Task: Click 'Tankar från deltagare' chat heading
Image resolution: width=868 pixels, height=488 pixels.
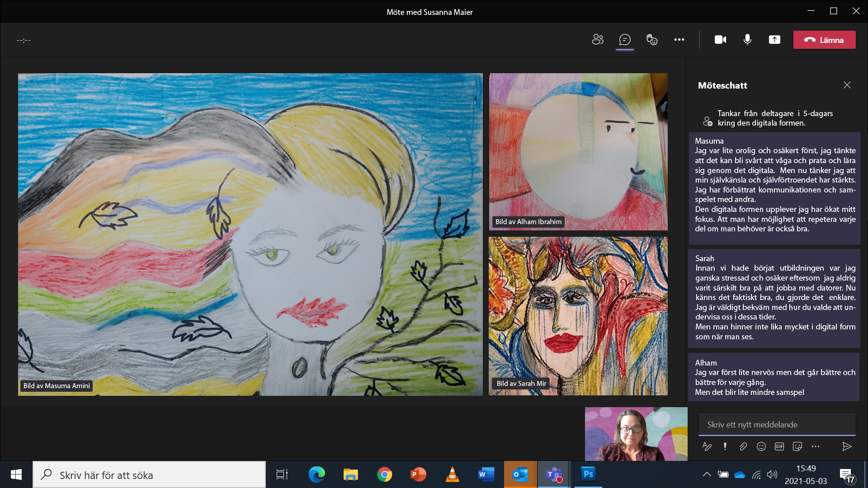Action: coord(775,118)
